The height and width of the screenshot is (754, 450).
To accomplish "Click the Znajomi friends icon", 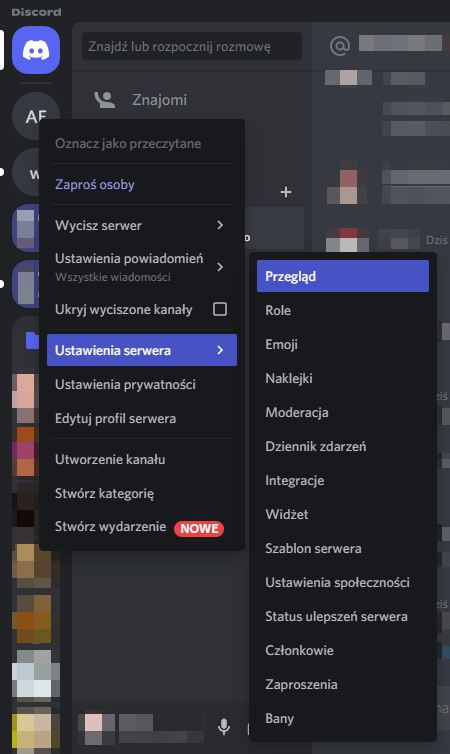I will [104, 100].
